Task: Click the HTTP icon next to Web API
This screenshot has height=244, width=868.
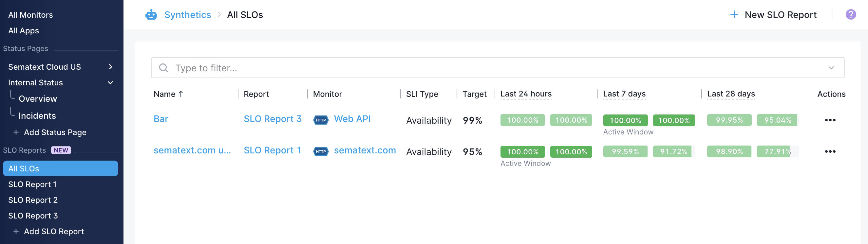Action: point(321,120)
